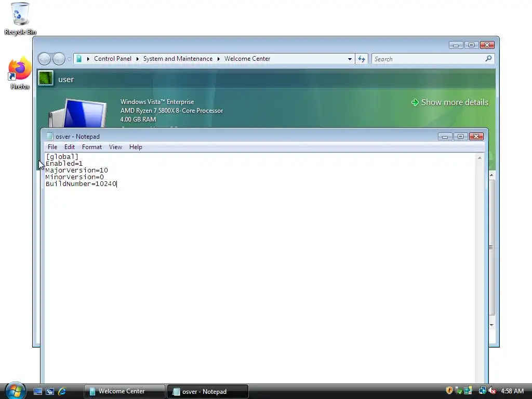This screenshot has width=532, height=399.
Task: Click the Control Panel icon in address bar
Action: (79, 59)
